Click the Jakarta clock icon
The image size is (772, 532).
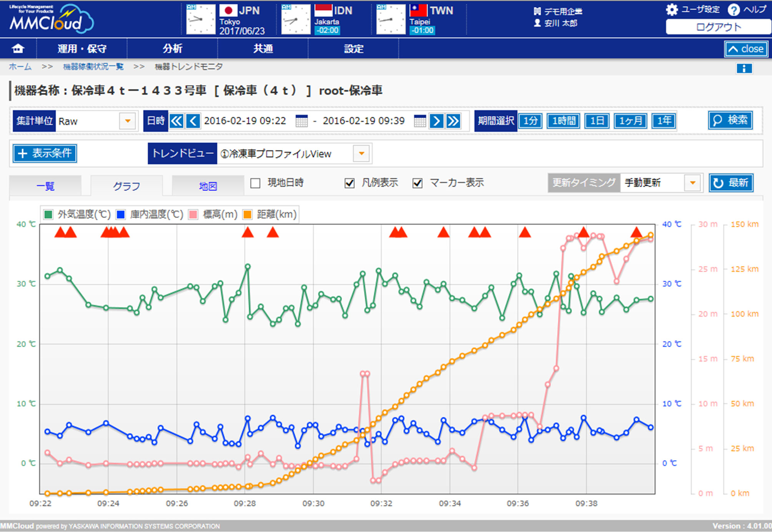coord(296,19)
